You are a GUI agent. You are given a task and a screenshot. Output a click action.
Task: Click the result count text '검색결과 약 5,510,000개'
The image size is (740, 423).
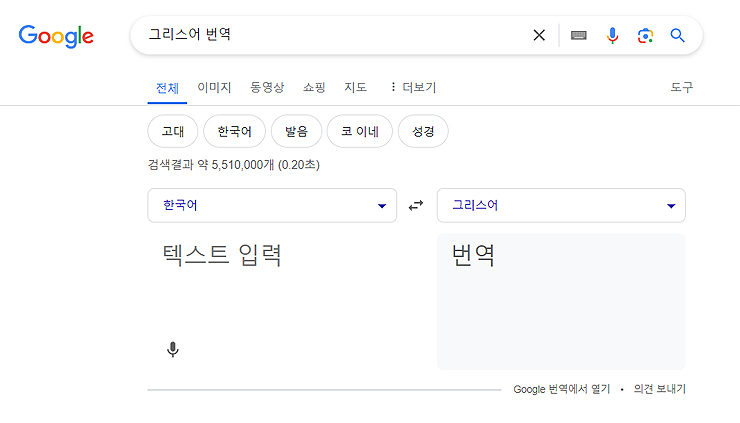click(x=211, y=165)
